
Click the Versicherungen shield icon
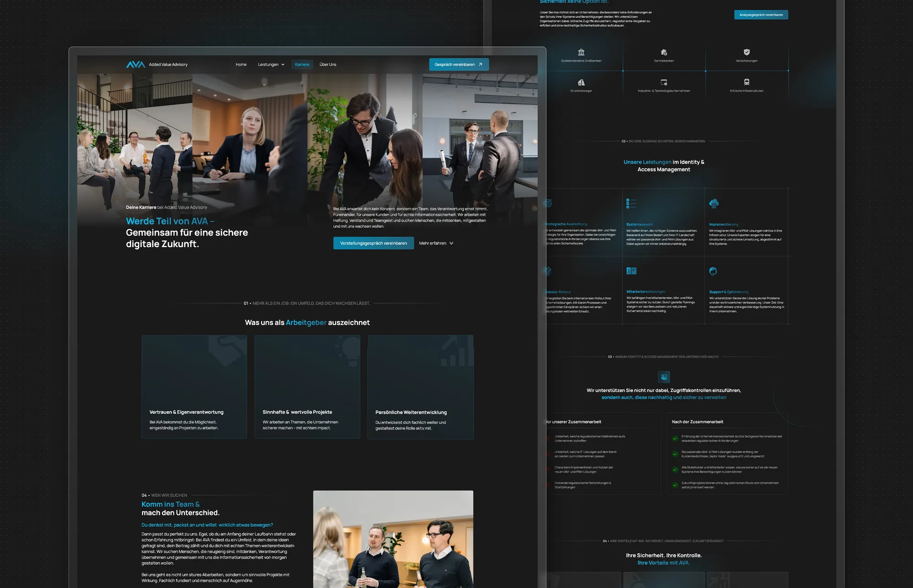point(746,52)
